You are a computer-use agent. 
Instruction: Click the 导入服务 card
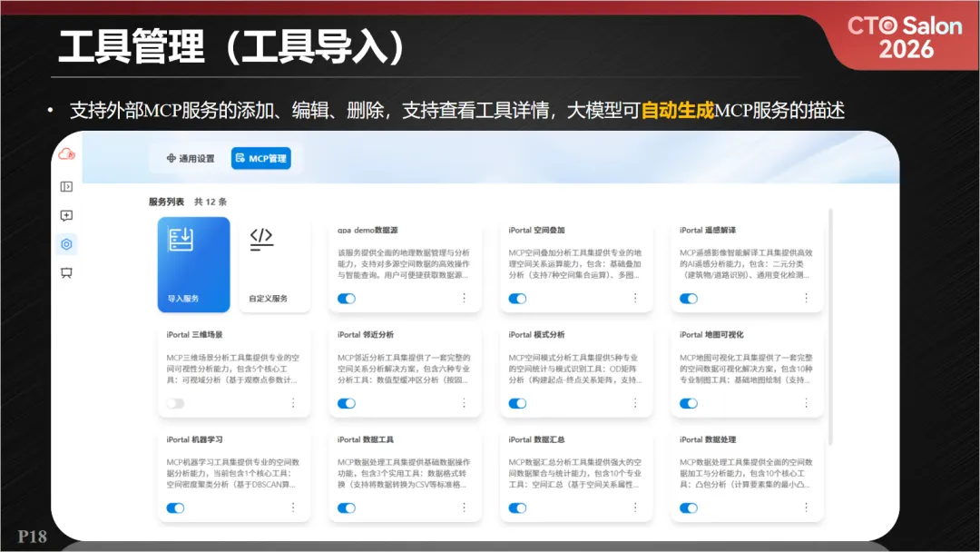(194, 264)
